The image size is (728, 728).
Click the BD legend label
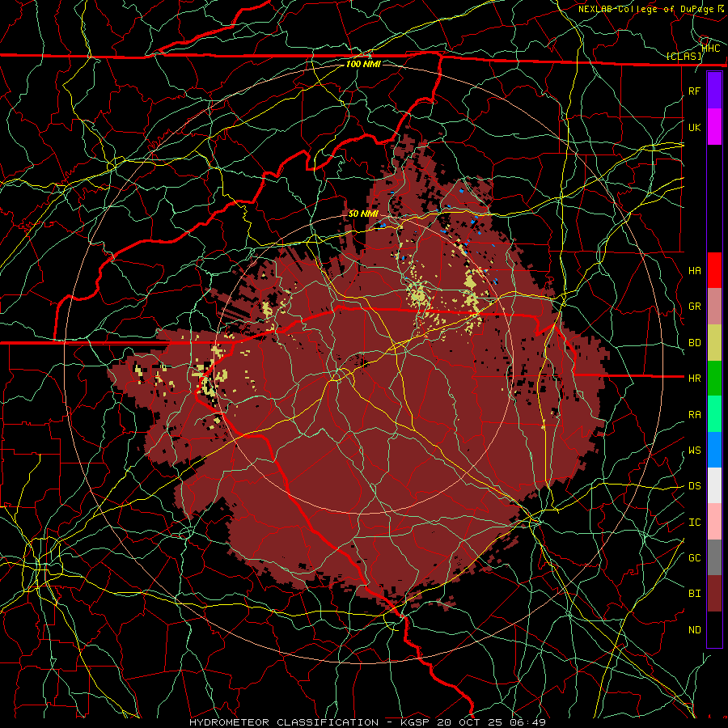694,343
